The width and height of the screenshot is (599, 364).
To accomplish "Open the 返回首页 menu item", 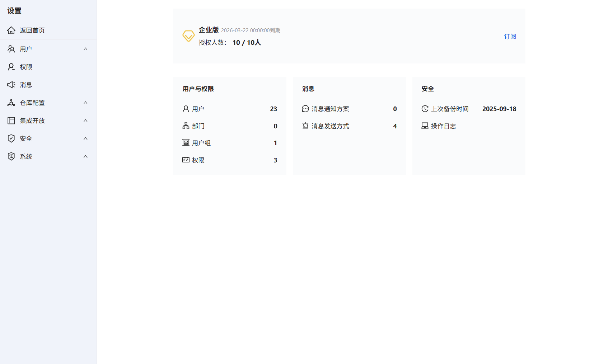I will [32, 30].
